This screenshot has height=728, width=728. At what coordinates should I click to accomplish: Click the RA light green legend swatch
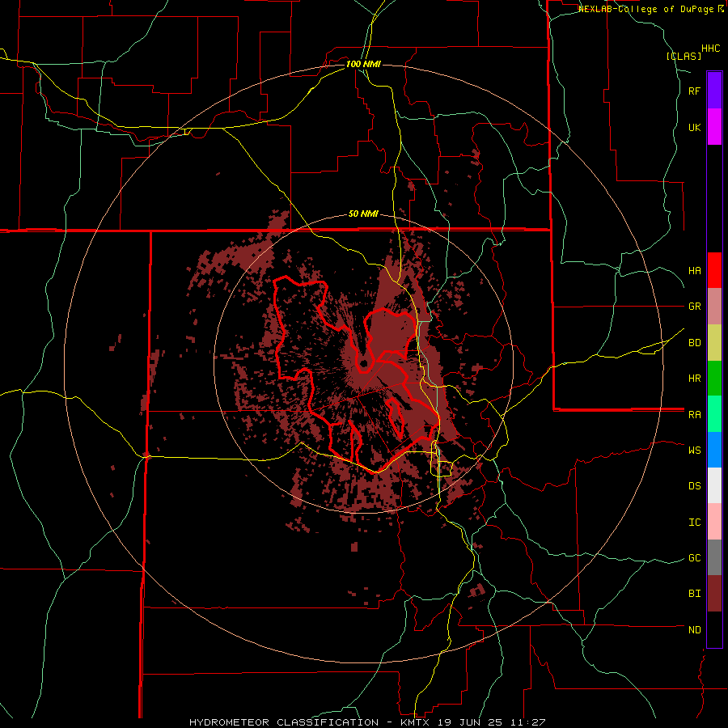[714, 414]
